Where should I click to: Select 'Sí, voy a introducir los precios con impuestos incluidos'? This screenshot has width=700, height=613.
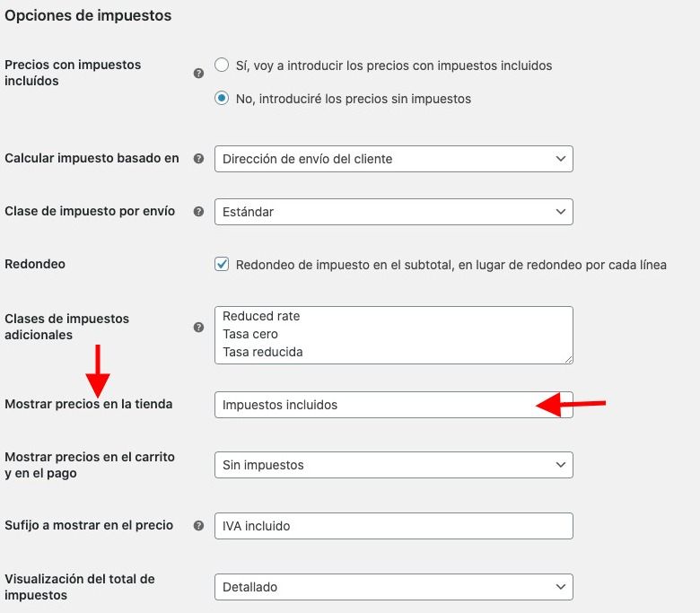[222, 66]
